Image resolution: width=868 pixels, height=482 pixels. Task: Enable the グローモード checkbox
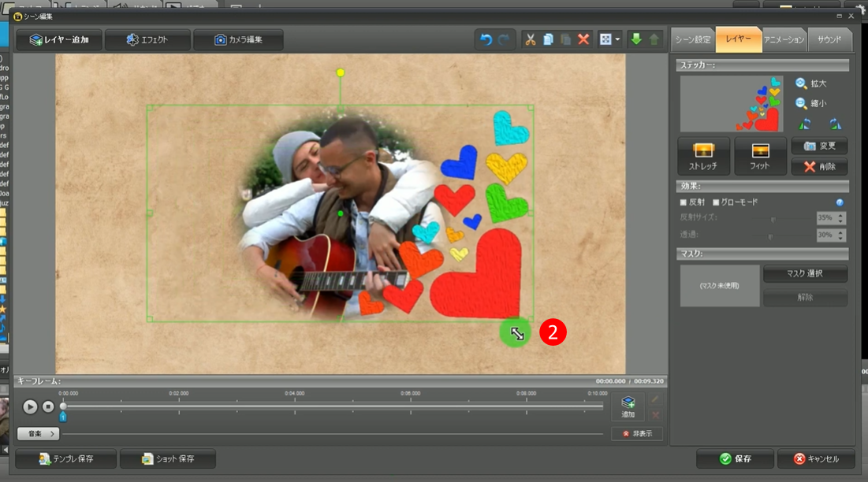click(716, 202)
